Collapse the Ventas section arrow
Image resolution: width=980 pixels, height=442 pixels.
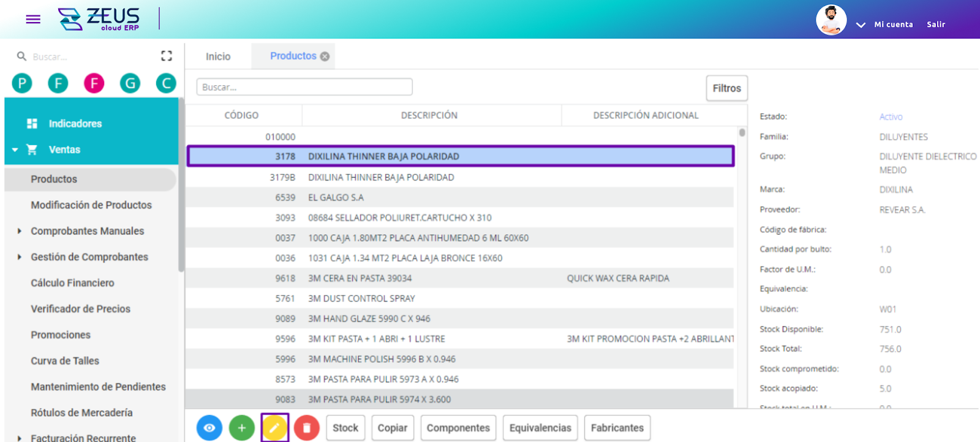click(15, 149)
